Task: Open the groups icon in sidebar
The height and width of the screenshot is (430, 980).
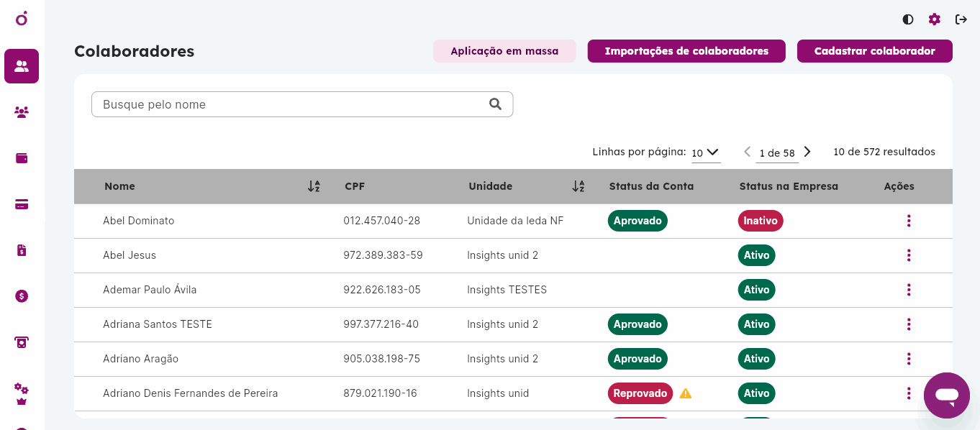Action: 22,112
